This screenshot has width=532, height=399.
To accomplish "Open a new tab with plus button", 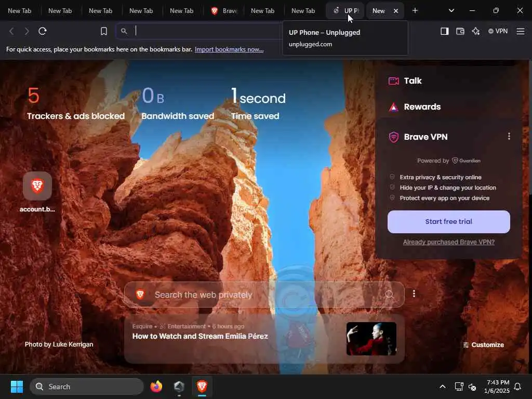I will coord(415,10).
